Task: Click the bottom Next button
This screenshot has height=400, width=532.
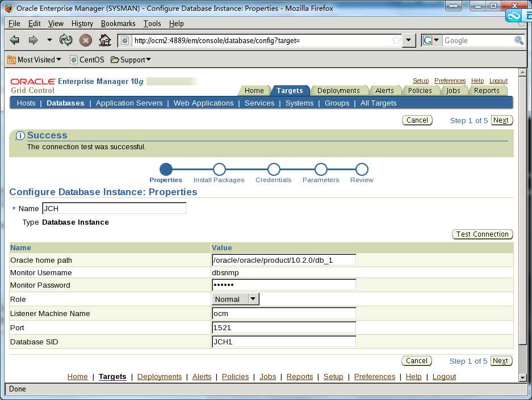Action: 501,361
